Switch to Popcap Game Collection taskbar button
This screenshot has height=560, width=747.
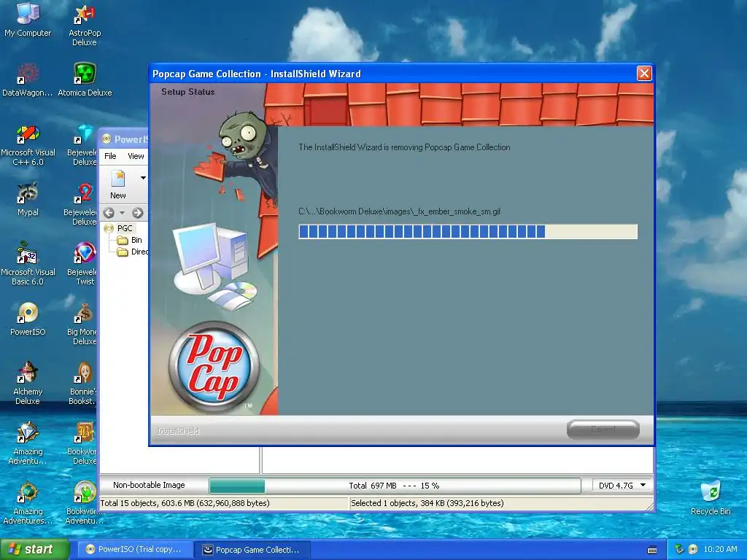point(252,550)
